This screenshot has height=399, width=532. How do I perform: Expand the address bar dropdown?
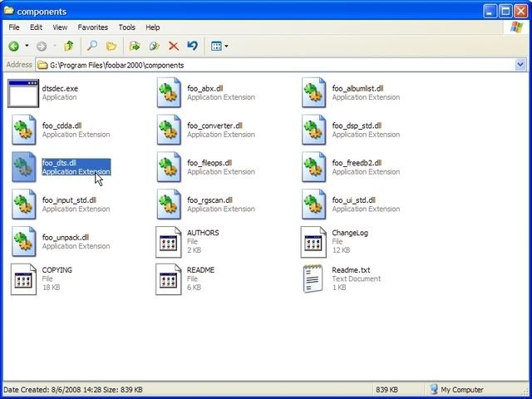click(x=520, y=64)
